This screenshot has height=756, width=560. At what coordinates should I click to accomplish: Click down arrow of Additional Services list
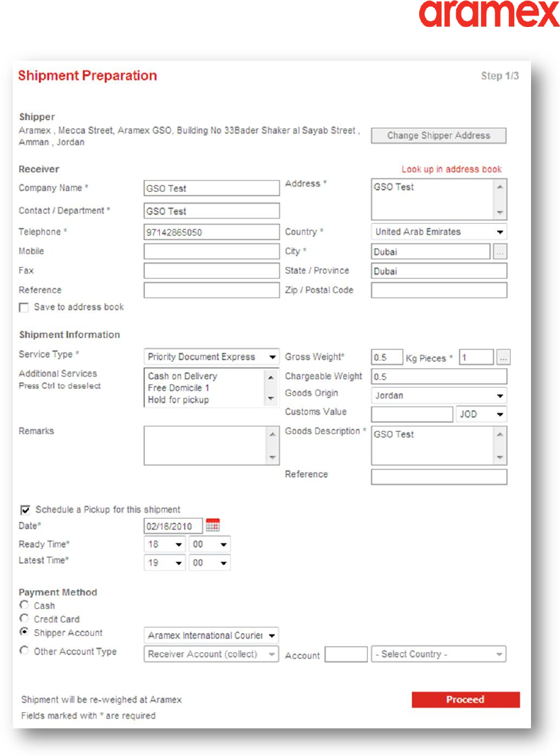click(272, 399)
